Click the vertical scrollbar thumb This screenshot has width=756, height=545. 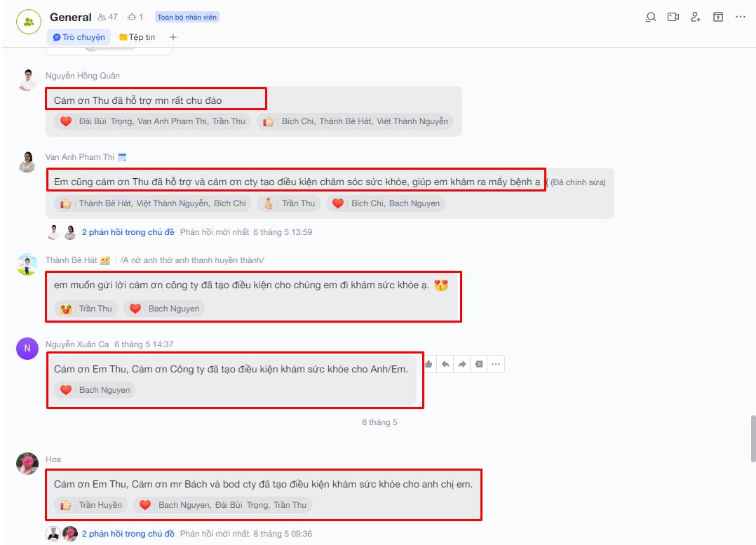coord(753,438)
